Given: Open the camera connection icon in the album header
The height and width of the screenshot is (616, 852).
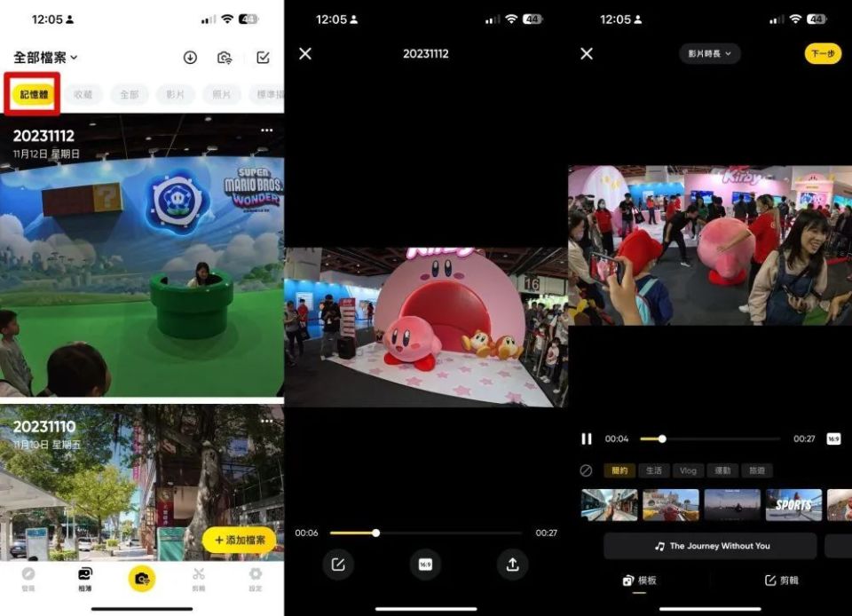Looking at the screenshot, I should pos(225,58).
